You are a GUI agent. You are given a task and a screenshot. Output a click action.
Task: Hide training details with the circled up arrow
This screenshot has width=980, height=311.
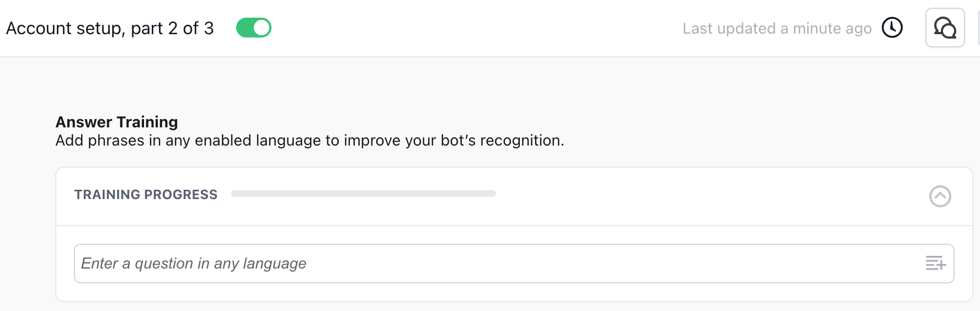point(940,196)
